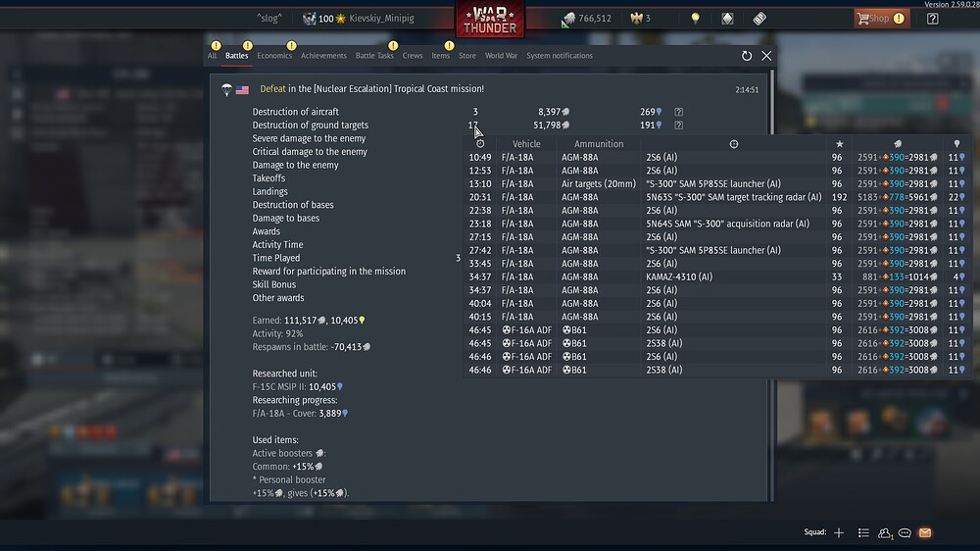Open System notifications tab

(560, 56)
